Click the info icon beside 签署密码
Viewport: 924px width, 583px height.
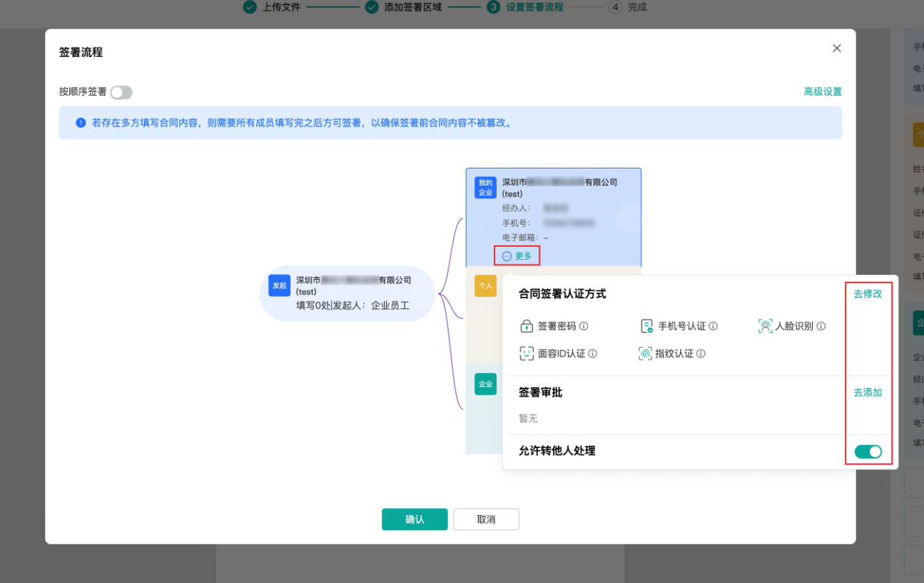(585, 325)
